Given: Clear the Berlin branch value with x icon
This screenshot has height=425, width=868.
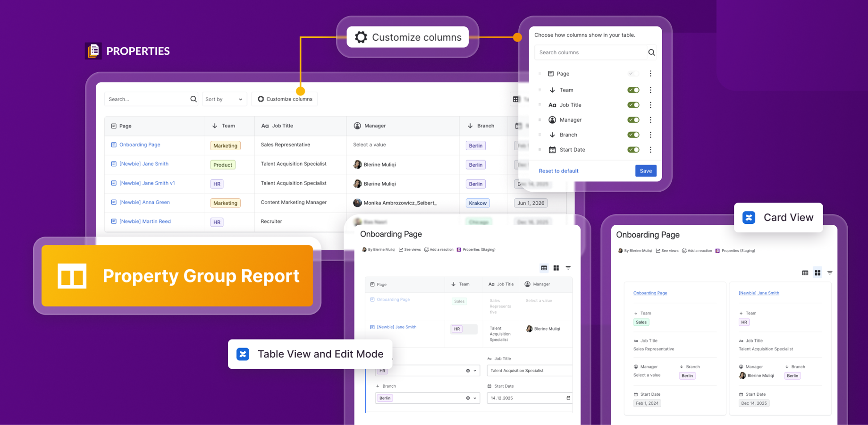Looking at the screenshot, I should [x=468, y=398].
